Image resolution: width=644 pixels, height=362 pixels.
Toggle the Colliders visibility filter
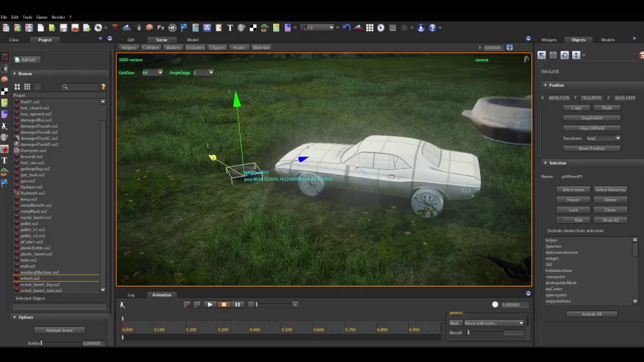(x=151, y=47)
